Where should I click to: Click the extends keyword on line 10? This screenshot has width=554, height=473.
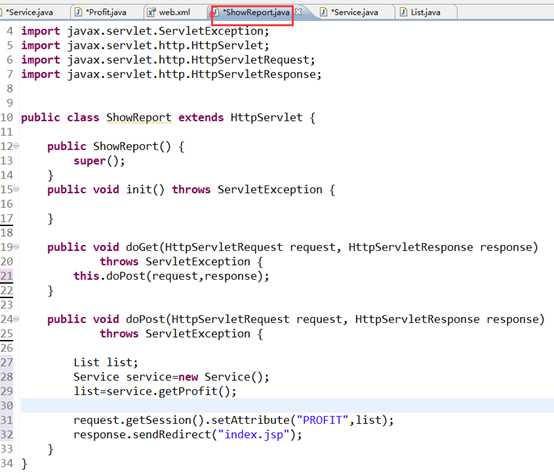click(201, 118)
